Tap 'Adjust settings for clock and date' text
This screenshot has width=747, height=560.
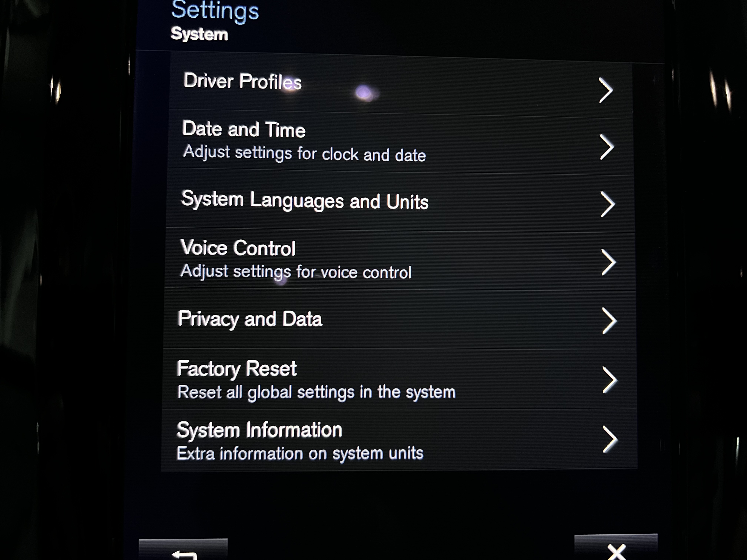pyautogui.click(x=304, y=154)
